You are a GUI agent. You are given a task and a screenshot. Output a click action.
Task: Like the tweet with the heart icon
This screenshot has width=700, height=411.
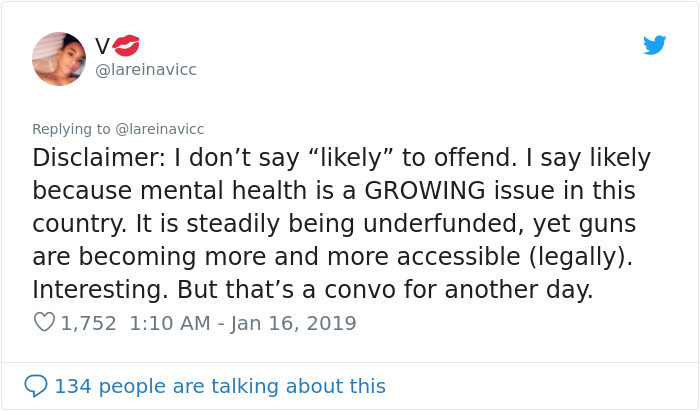click(44, 322)
